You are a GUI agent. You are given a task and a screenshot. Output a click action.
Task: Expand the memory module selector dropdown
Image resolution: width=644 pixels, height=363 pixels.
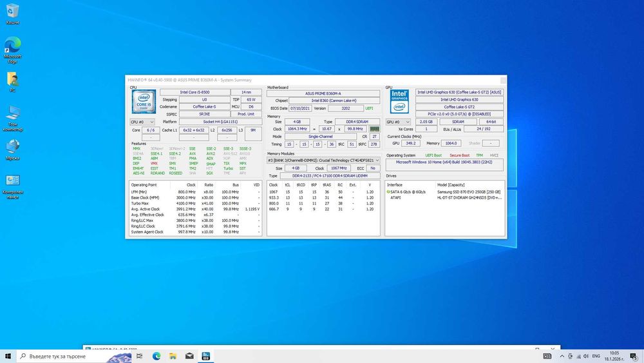click(323, 161)
